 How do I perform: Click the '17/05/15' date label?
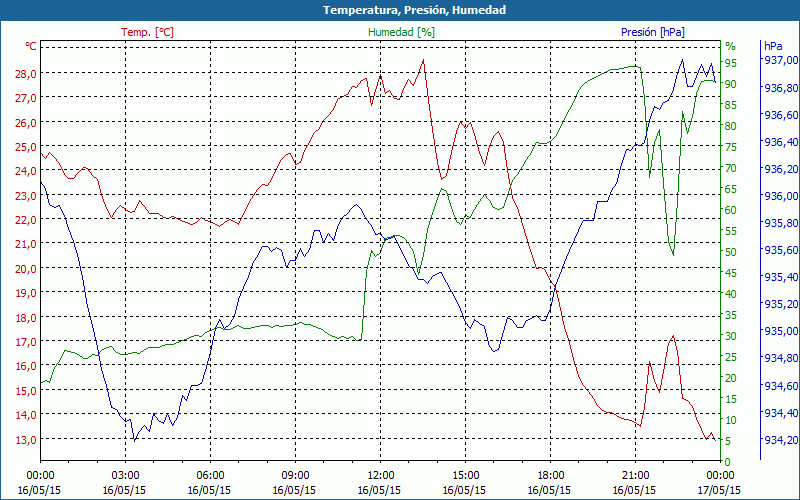[719, 490]
